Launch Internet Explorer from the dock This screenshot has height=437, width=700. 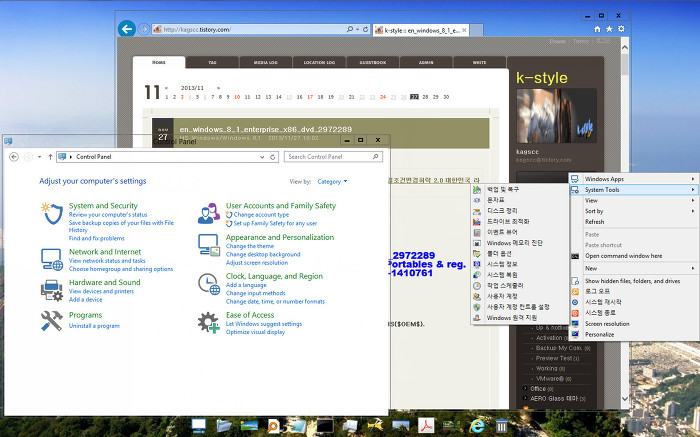[x=477, y=425]
